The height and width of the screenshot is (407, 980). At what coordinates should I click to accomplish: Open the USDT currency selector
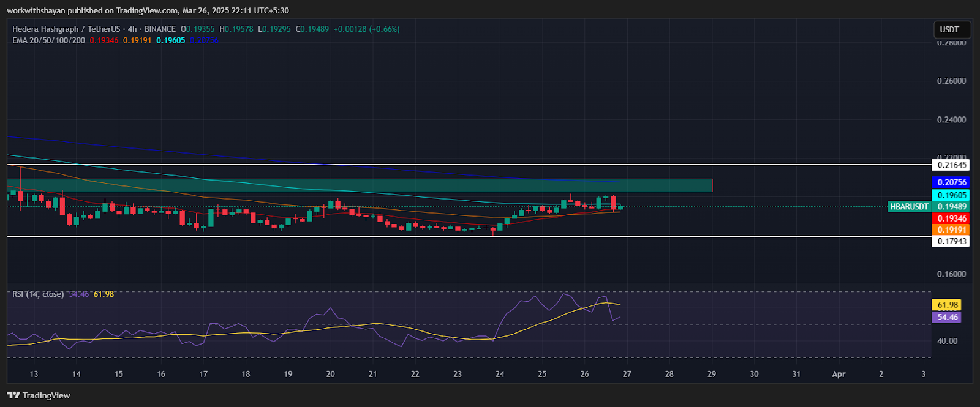[x=949, y=29]
